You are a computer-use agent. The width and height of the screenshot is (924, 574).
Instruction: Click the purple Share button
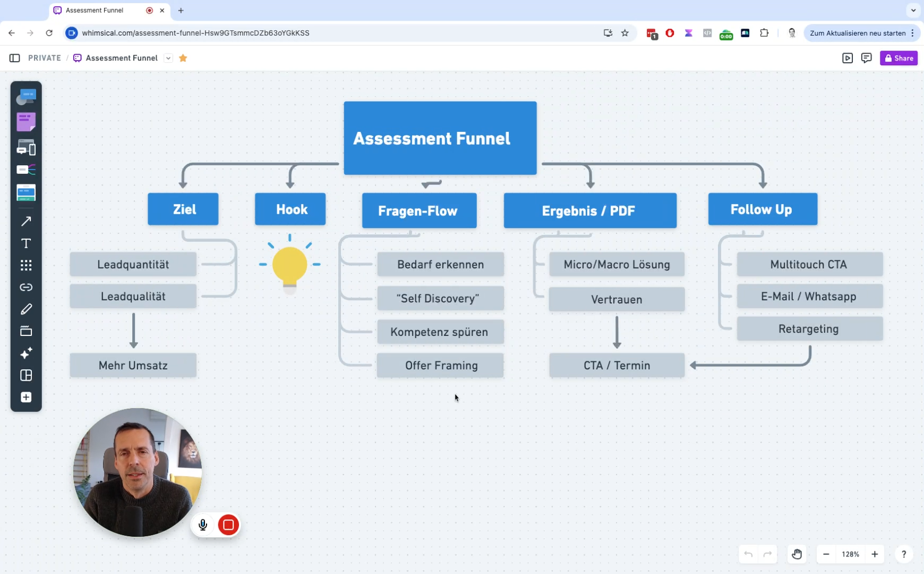[899, 58]
